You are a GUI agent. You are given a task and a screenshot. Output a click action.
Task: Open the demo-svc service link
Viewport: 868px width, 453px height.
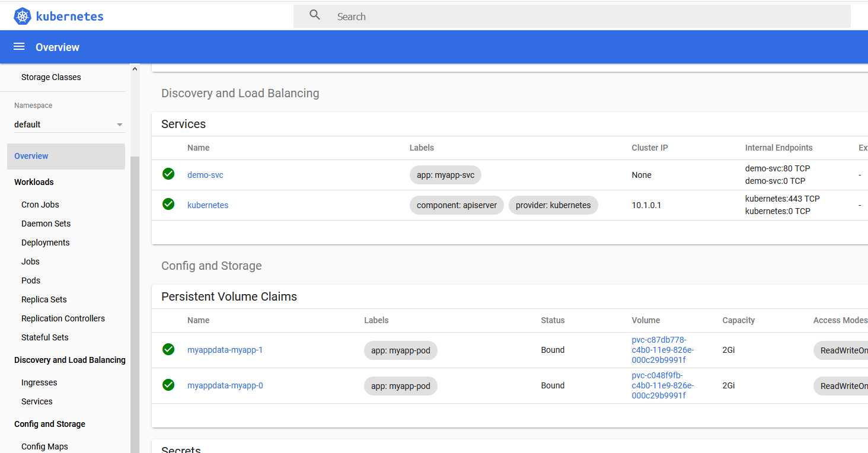click(205, 175)
